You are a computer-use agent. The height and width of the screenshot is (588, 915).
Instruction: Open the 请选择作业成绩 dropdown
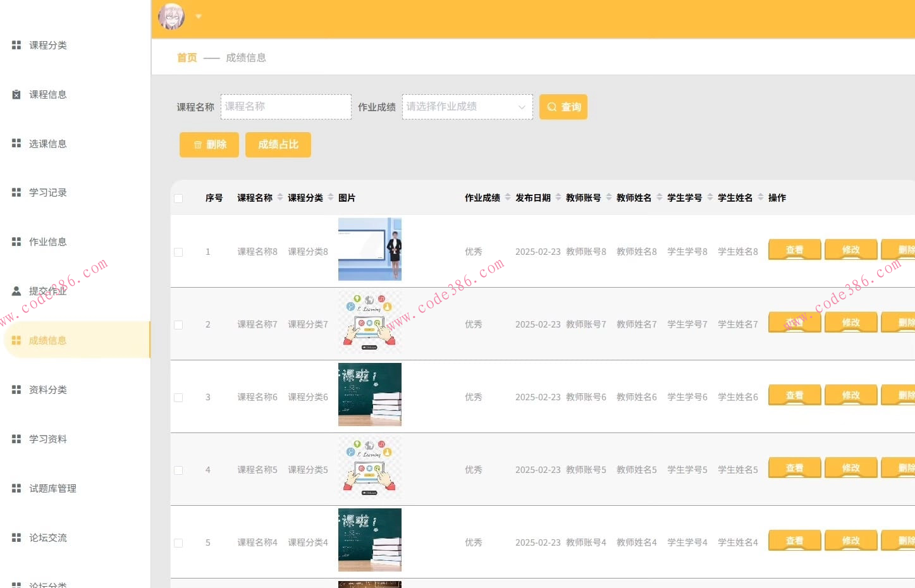pyautogui.click(x=467, y=106)
